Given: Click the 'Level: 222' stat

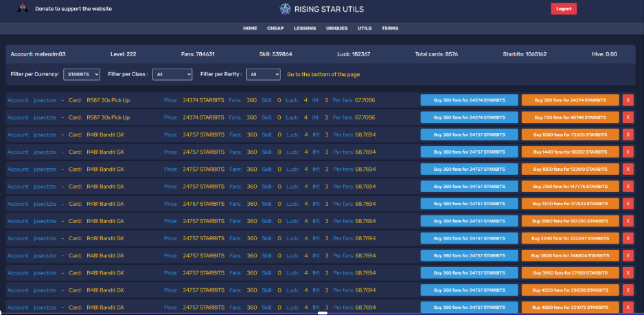Looking at the screenshot, I should click(x=123, y=54).
